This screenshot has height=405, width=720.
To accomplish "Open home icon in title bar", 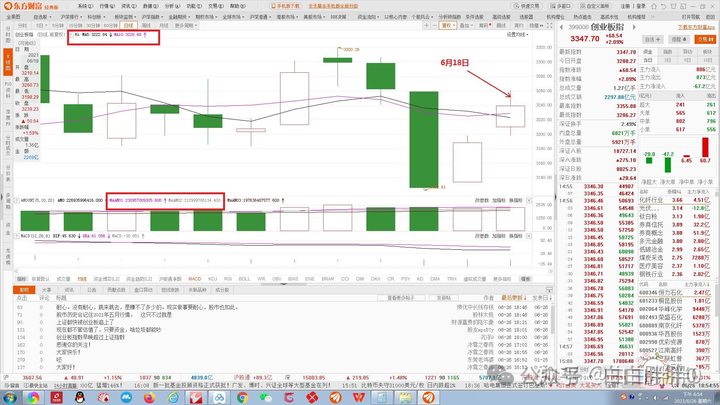I will 655,6.
